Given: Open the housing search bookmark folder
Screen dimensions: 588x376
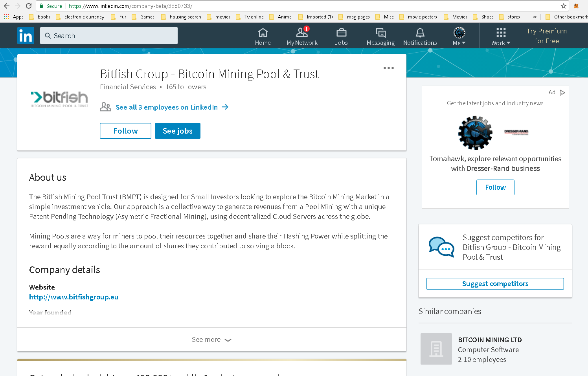Looking at the screenshot, I should 181,17.
